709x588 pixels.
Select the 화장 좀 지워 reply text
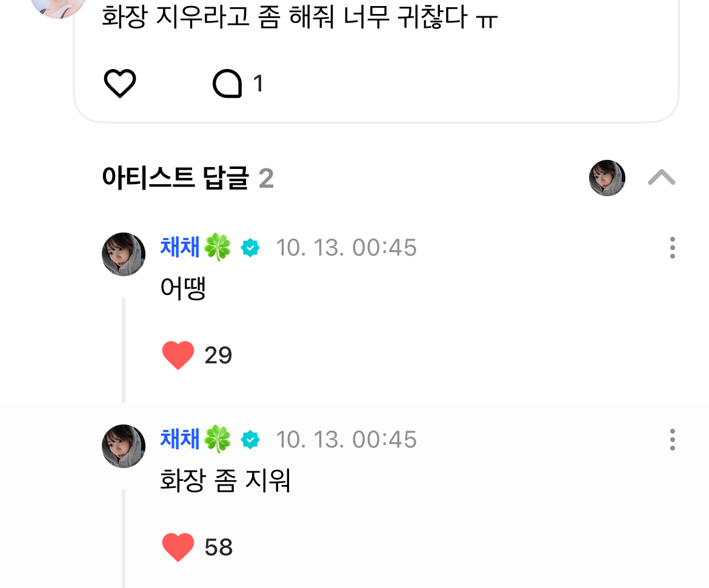pos(225,481)
